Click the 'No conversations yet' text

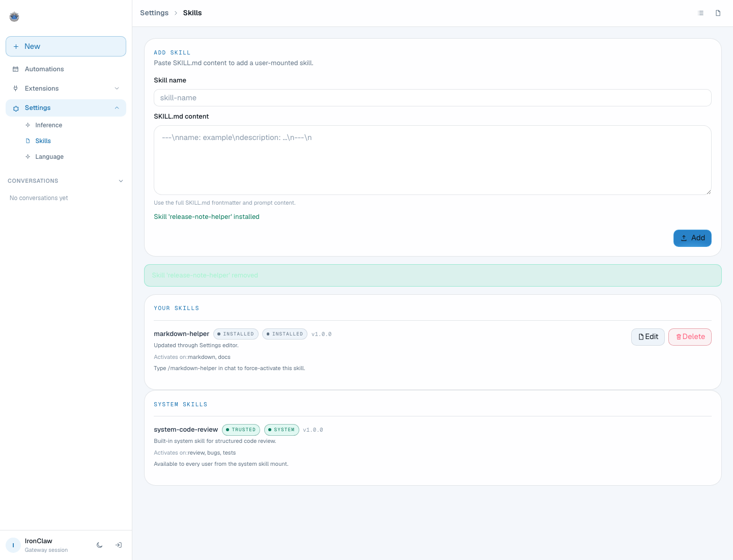(x=39, y=198)
